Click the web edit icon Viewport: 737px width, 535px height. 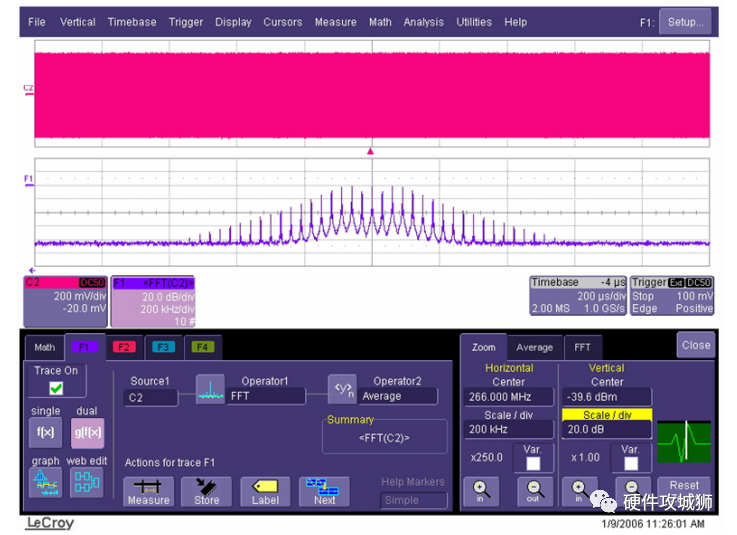(x=87, y=482)
